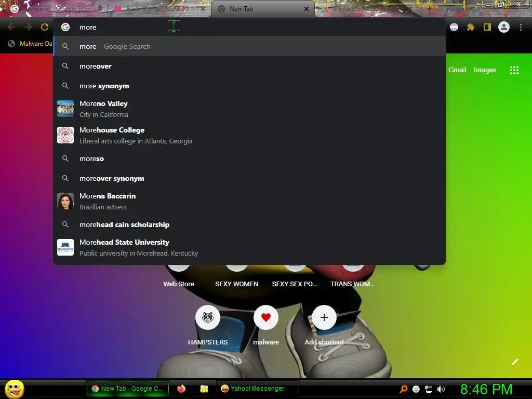Open the profile avatar menu
The image size is (532, 399).
pos(504,27)
